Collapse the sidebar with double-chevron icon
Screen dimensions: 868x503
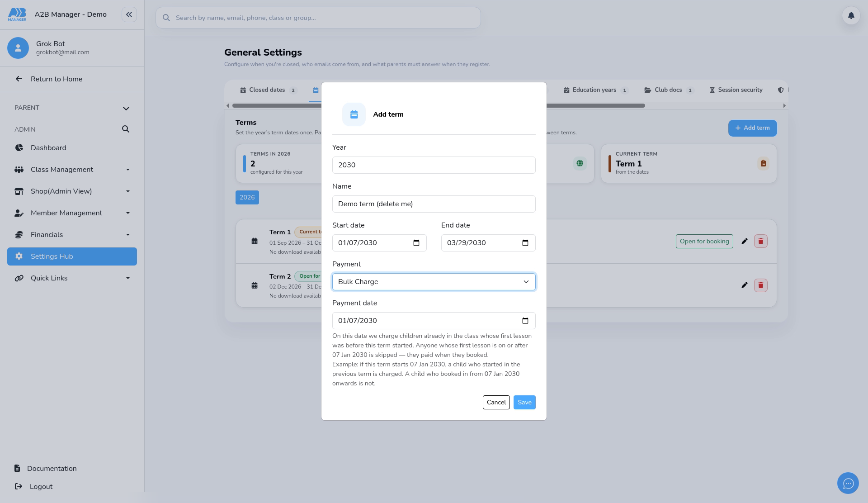click(x=129, y=14)
